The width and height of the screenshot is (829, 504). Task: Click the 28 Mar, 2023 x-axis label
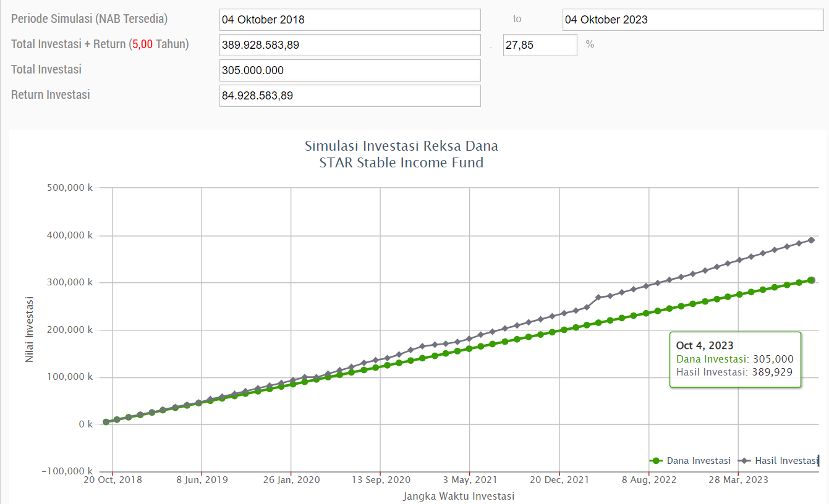tap(739, 480)
